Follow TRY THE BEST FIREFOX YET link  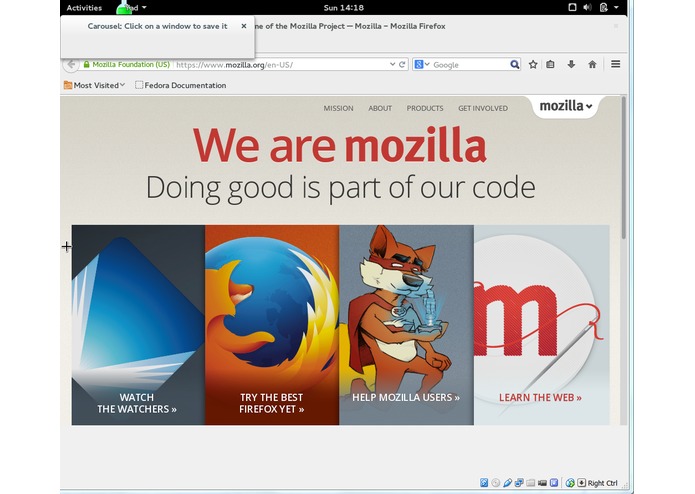pyautogui.click(x=272, y=403)
